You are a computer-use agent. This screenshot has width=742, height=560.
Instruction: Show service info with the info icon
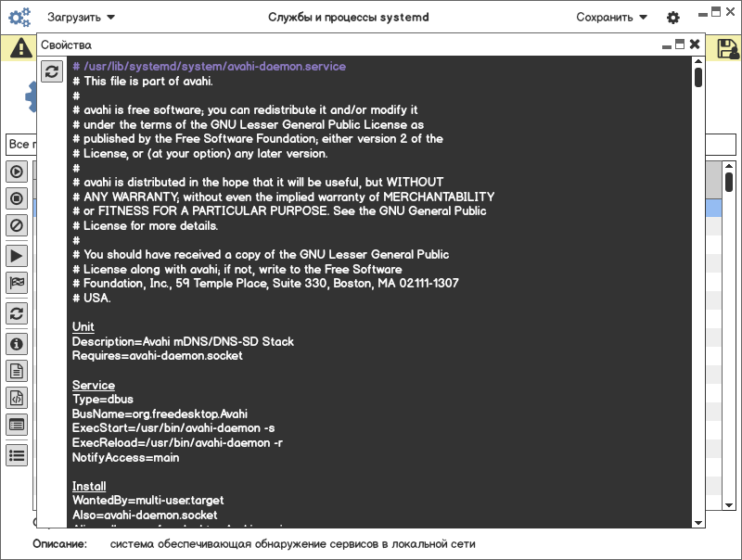(17, 344)
